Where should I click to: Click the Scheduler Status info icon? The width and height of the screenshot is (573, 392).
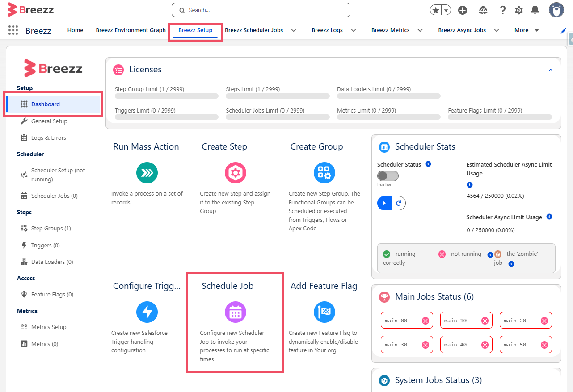pos(428,164)
